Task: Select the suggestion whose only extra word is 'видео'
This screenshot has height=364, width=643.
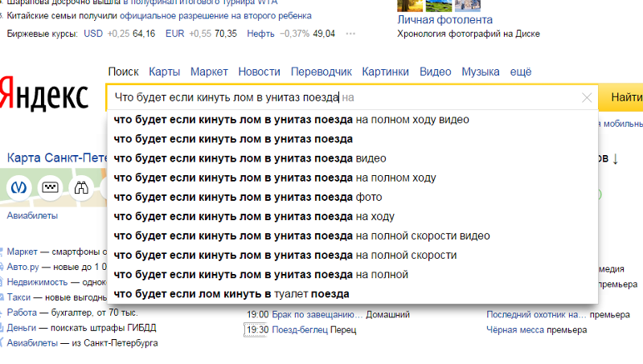Action: pos(353,158)
